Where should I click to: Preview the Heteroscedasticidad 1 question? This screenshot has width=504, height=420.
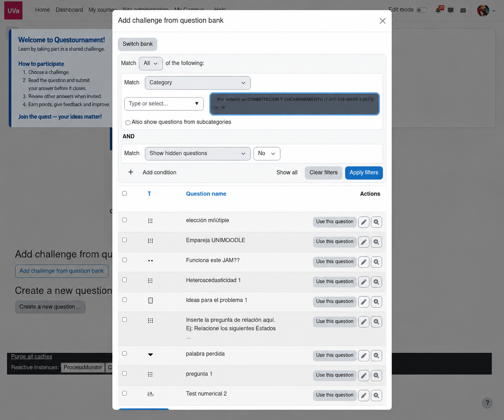(376, 282)
